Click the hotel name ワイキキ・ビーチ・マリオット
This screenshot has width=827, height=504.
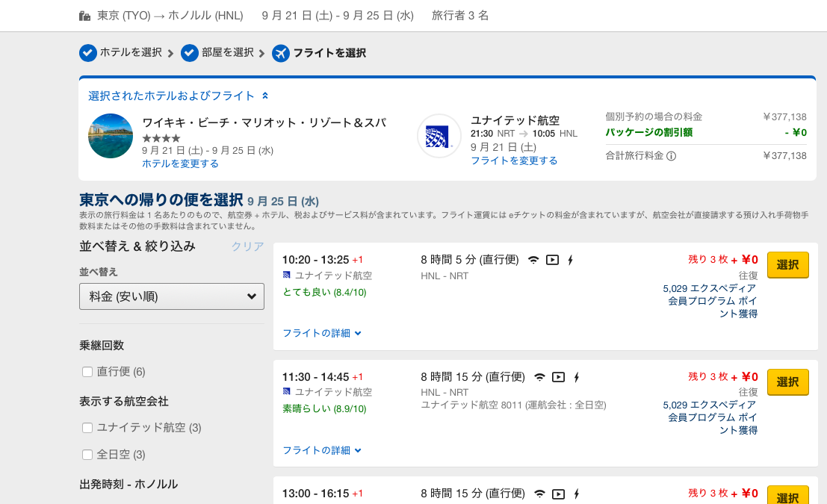click(x=264, y=122)
